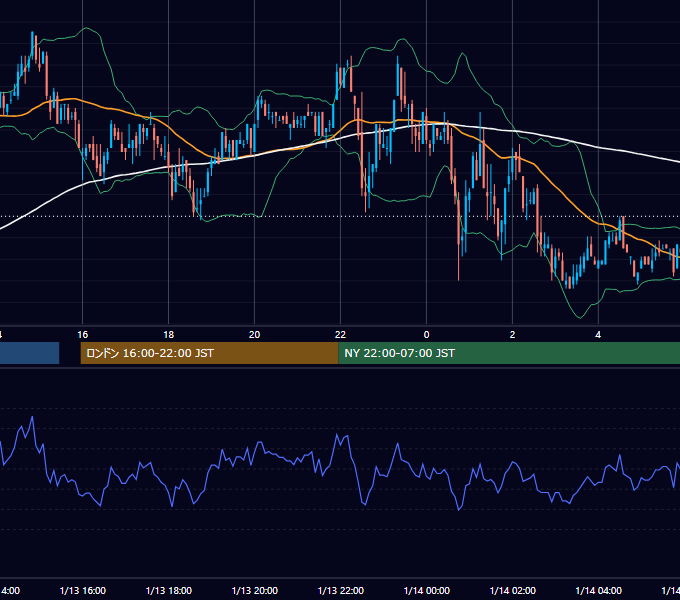
Task: Click the NY 22:00-07:00 JST session bar
Action: pos(509,353)
